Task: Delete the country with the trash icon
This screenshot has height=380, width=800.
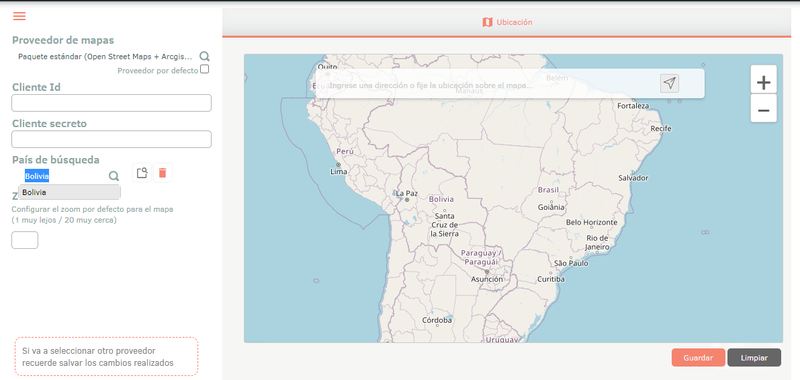Action: pyautogui.click(x=162, y=172)
